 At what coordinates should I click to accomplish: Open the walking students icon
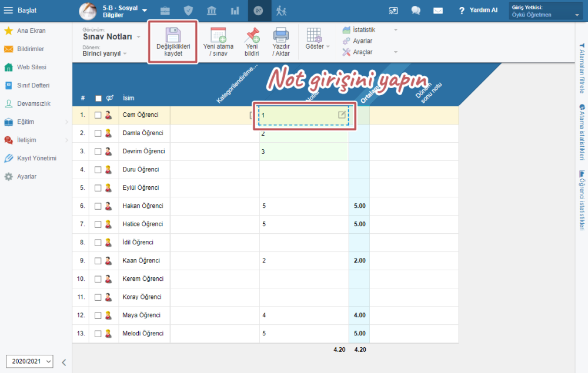(281, 11)
